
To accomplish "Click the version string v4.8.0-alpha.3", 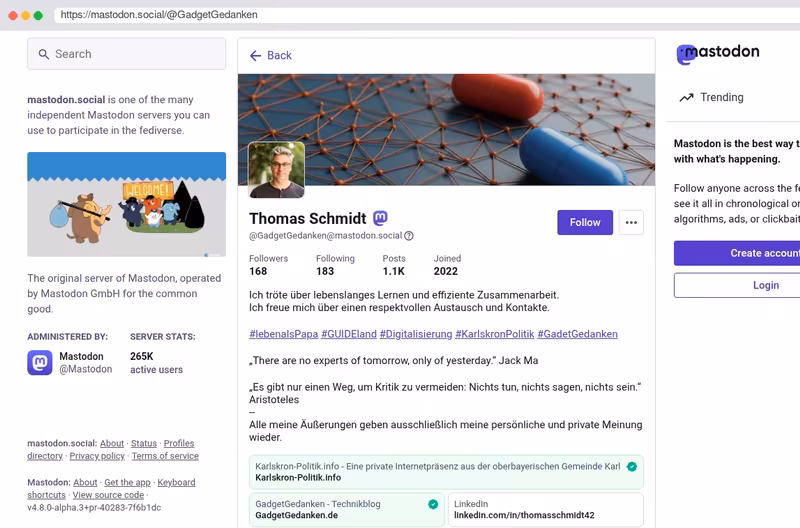I will pos(94,508).
